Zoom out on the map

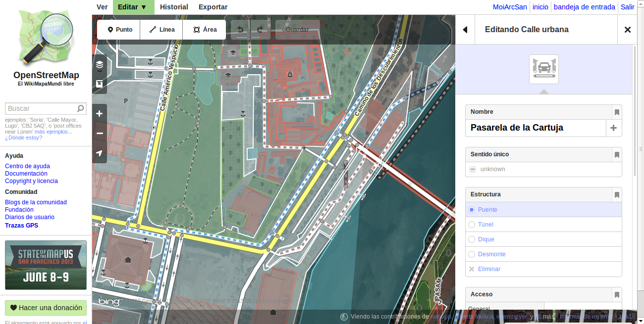100,134
